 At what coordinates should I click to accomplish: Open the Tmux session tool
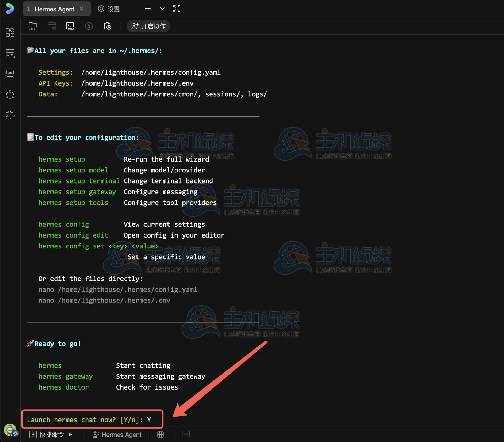[x=70, y=26]
